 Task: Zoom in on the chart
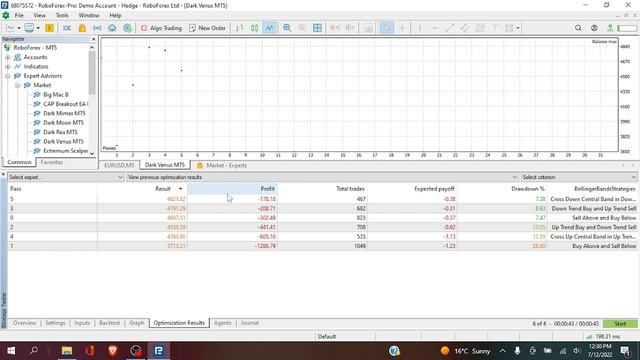287,28
